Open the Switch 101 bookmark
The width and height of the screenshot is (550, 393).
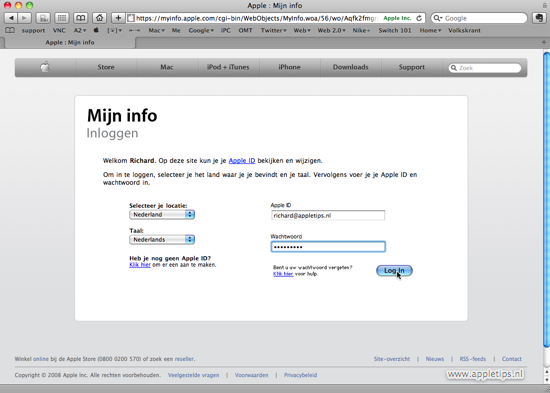click(395, 31)
